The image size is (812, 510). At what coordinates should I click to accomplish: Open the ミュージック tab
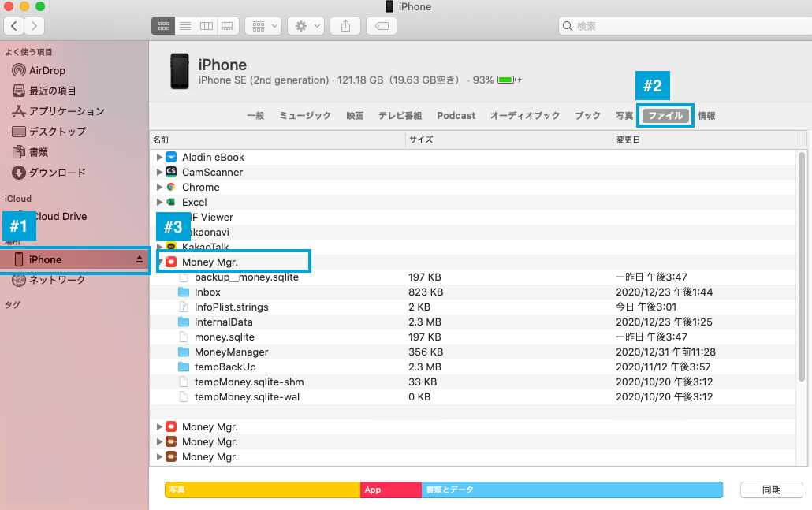[x=304, y=116]
